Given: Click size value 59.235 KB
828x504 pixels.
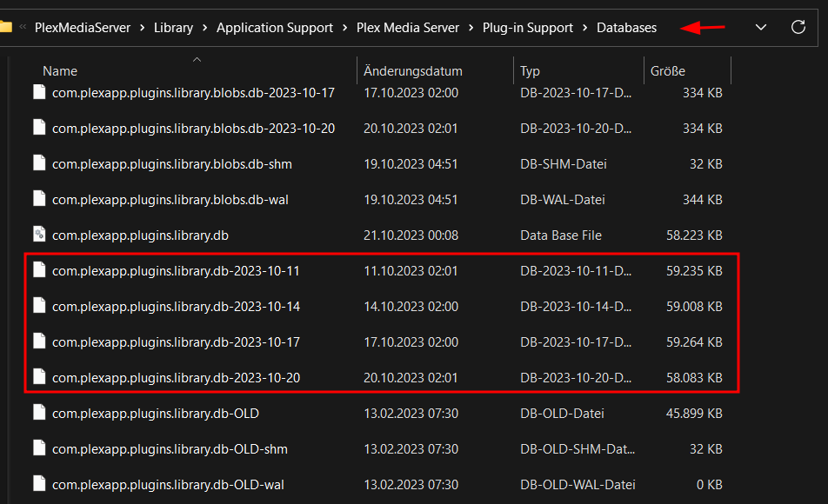Looking at the screenshot, I should click(x=694, y=271).
